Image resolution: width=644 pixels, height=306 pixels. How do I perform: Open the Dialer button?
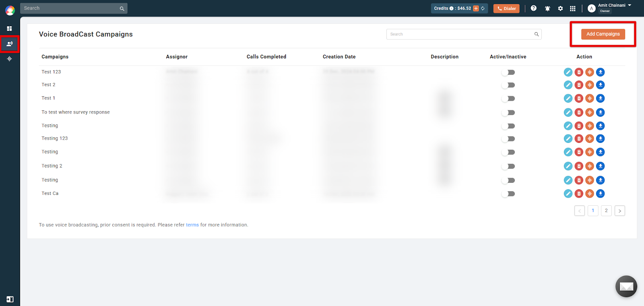point(506,8)
